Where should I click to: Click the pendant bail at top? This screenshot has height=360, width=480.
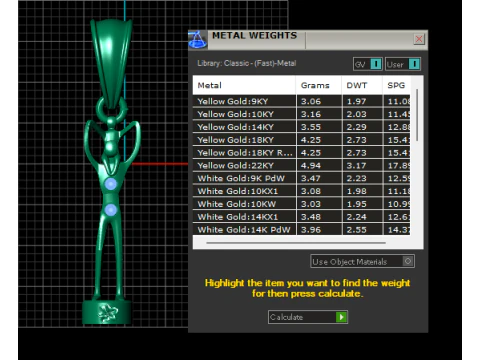point(112,63)
